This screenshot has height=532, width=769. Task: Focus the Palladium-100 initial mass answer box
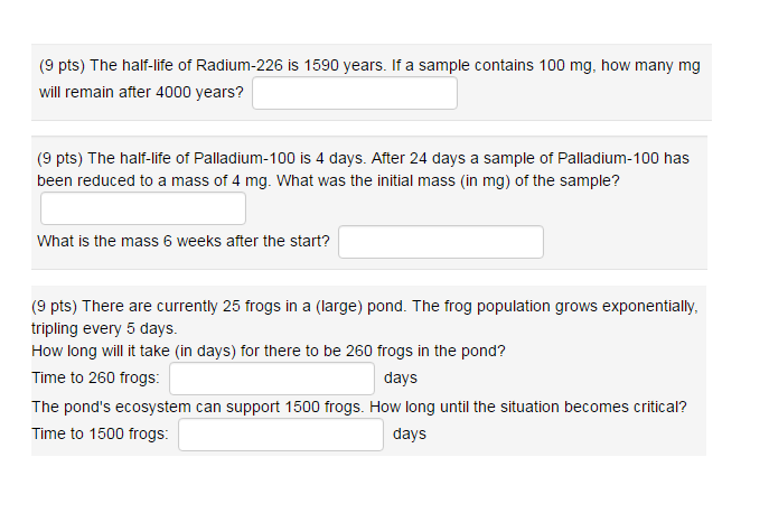click(x=143, y=208)
